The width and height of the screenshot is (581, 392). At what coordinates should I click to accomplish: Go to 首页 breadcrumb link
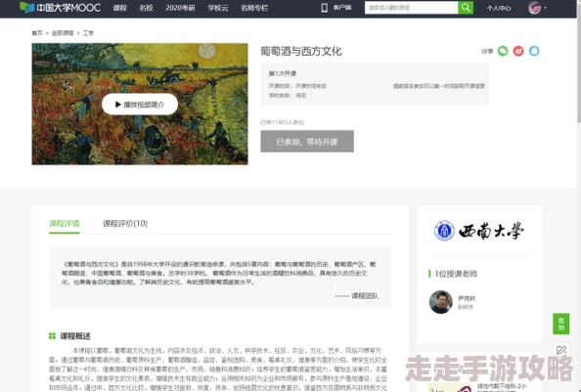click(x=37, y=33)
